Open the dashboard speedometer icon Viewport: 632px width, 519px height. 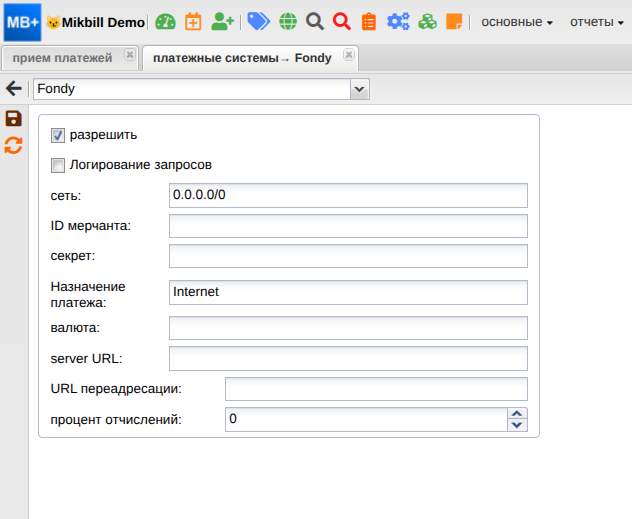coord(165,22)
